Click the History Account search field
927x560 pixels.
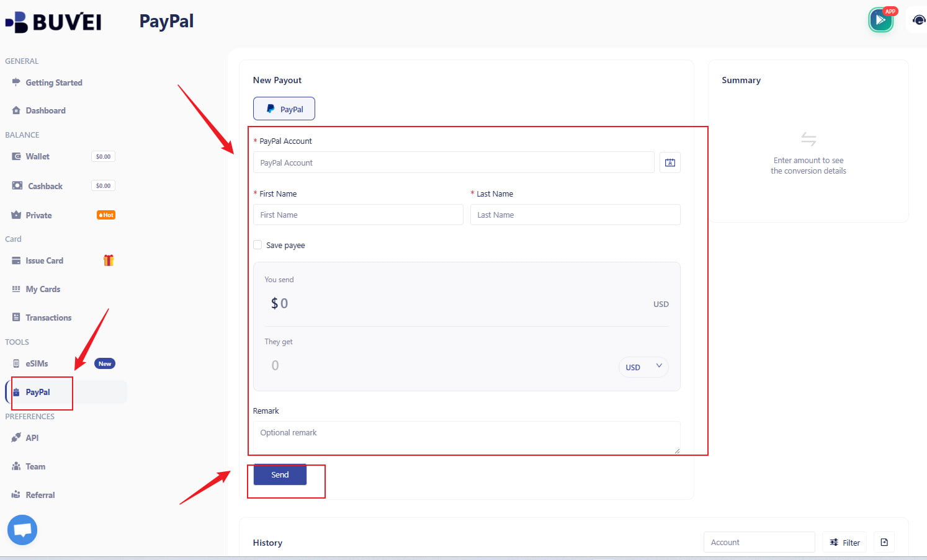759,542
